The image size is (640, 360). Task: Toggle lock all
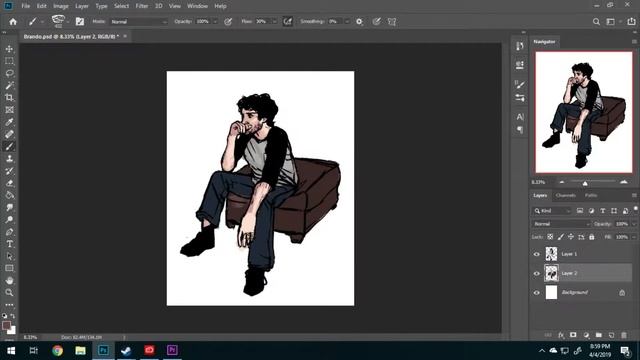[591, 237]
